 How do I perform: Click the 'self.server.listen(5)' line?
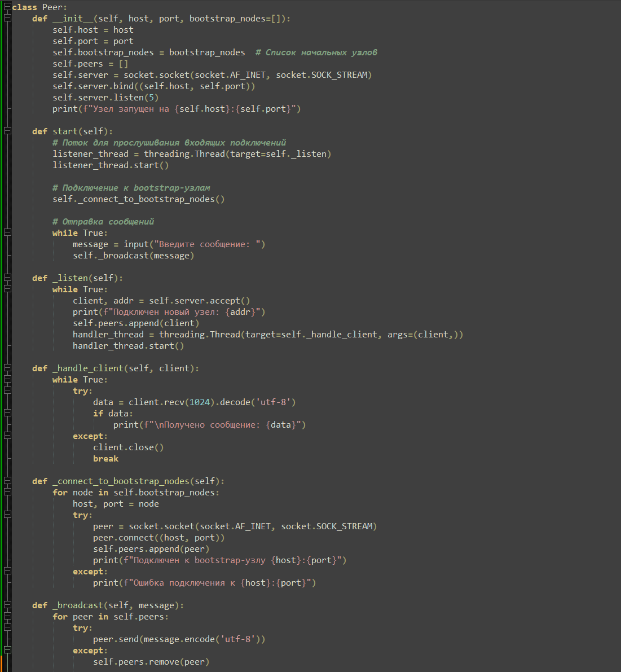[105, 98]
